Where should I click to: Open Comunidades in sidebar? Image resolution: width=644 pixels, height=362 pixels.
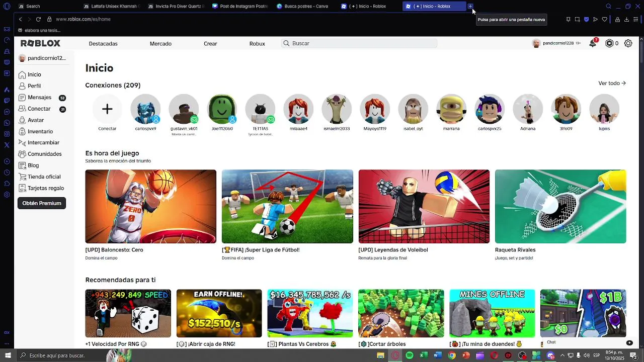click(45, 154)
